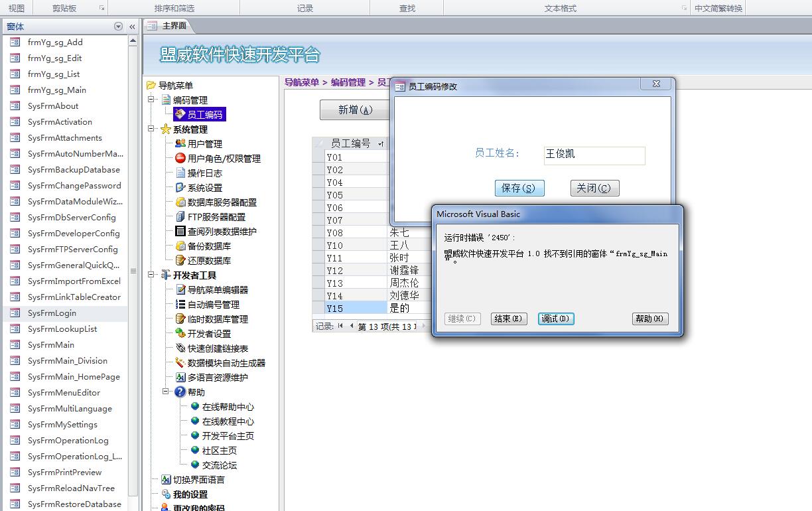Open 在线帮助中心 globe icon
812x511 pixels.
click(195, 406)
